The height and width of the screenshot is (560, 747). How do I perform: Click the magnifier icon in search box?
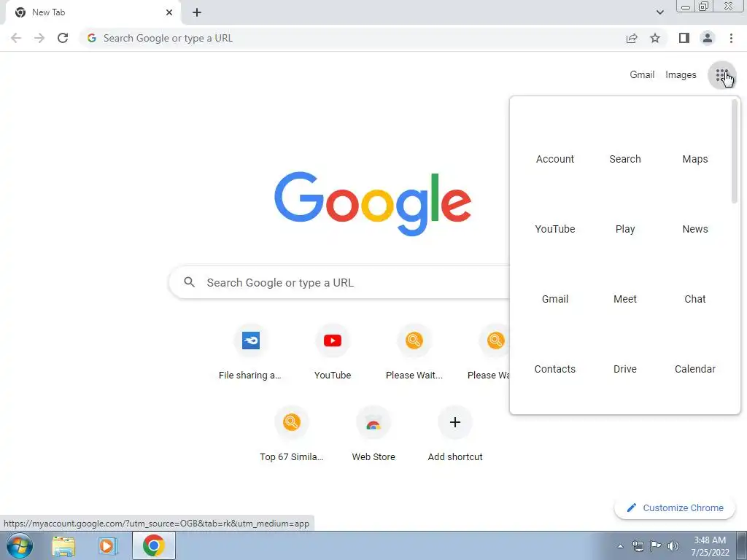(189, 282)
